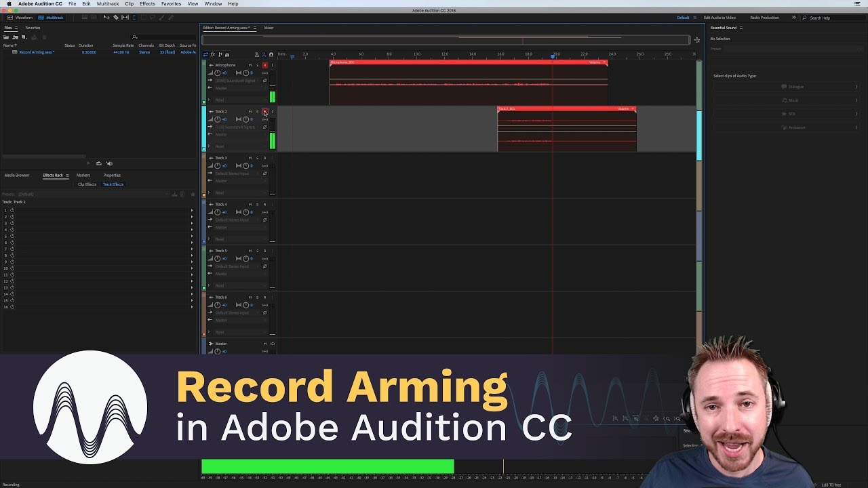Toggle polarity reverse on Track 2

[264, 127]
